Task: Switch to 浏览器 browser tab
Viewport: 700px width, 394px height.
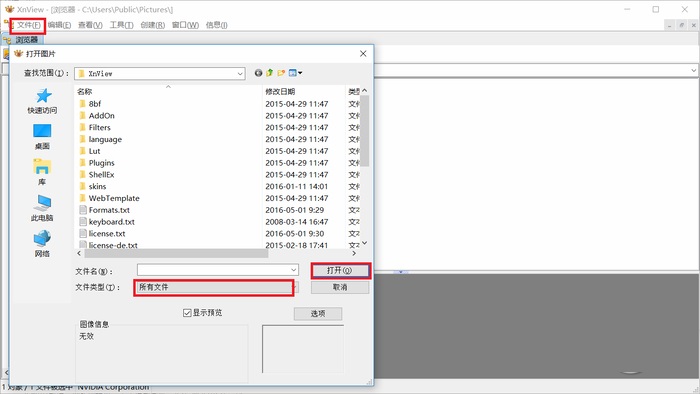Action: (23, 40)
